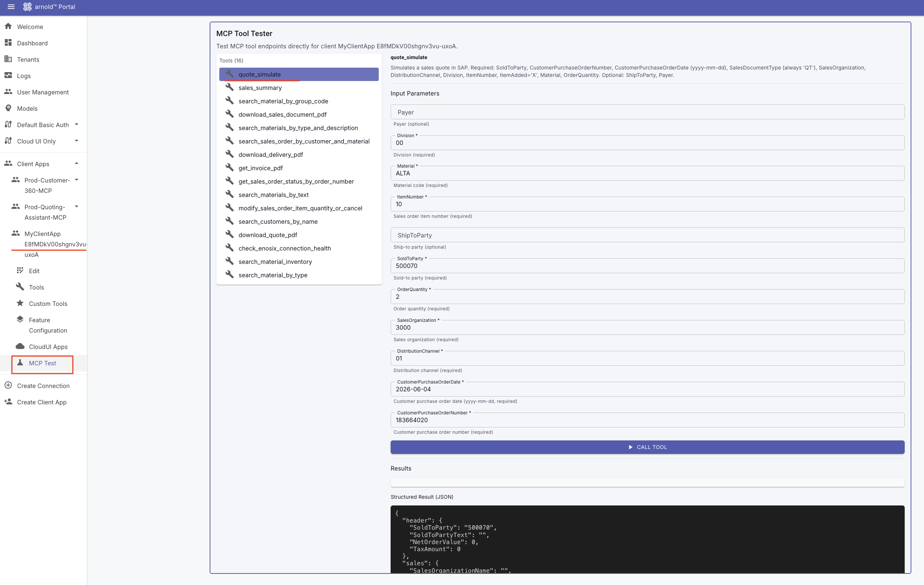Open User Management

click(x=43, y=92)
